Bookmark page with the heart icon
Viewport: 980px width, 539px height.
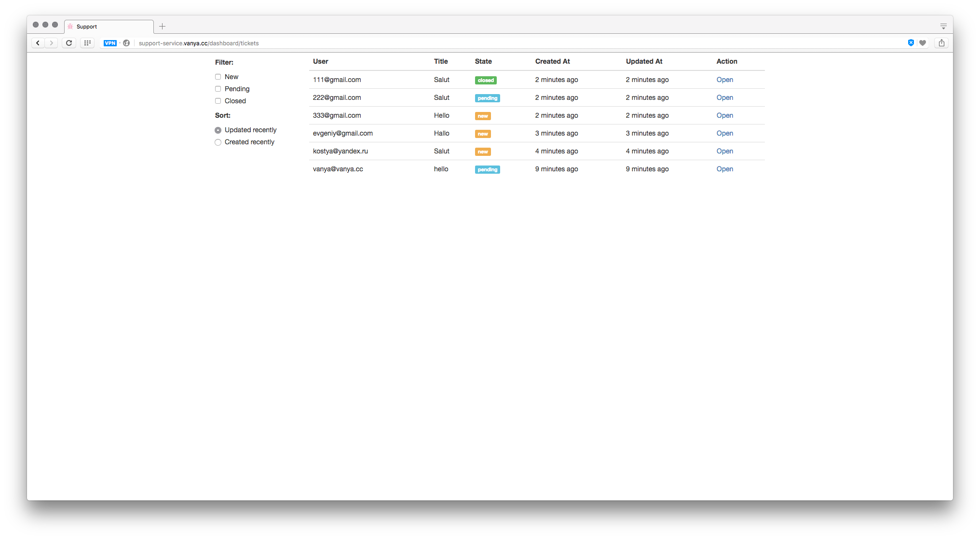click(923, 43)
